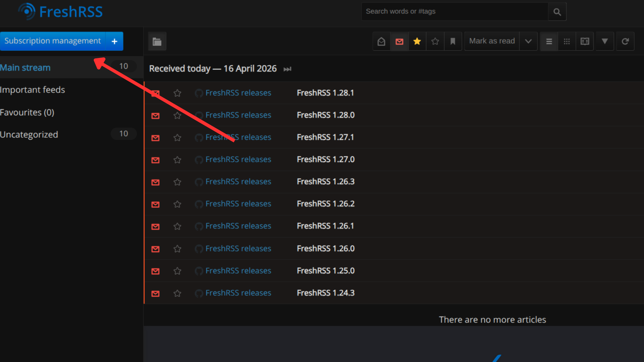Viewport: 644px width, 362px height.
Task: Open Subscription management
Action: click(53, 41)
